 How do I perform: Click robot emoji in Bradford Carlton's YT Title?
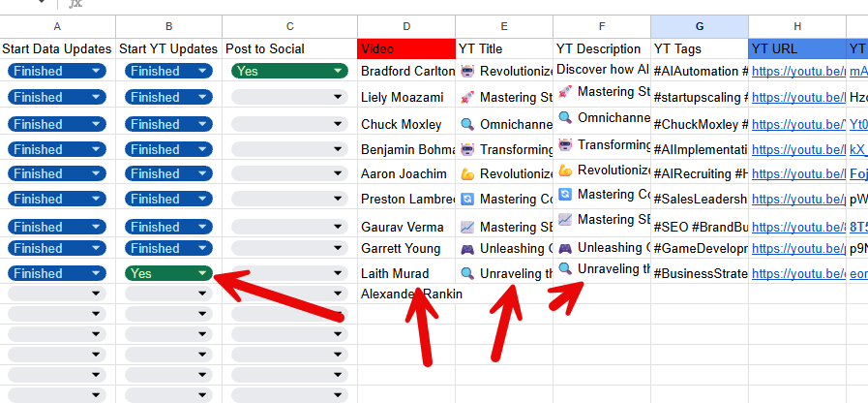[x=467, y=71]
